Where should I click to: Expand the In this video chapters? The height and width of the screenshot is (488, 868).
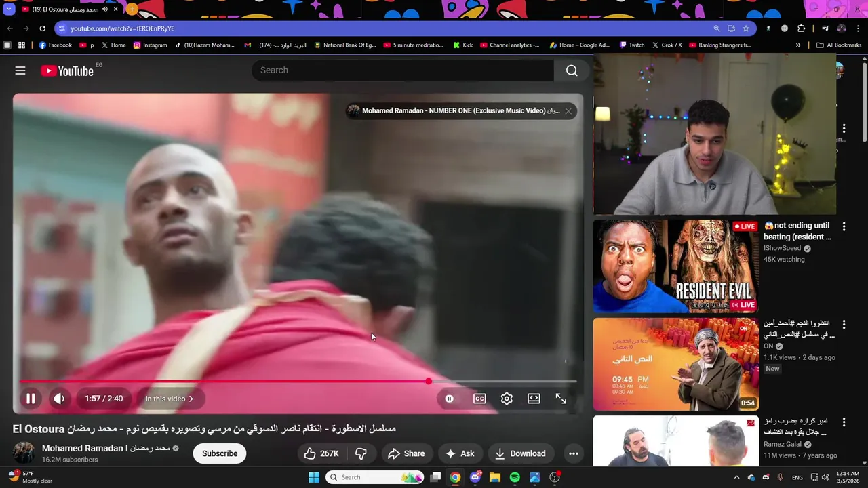(x=169, y=399)
